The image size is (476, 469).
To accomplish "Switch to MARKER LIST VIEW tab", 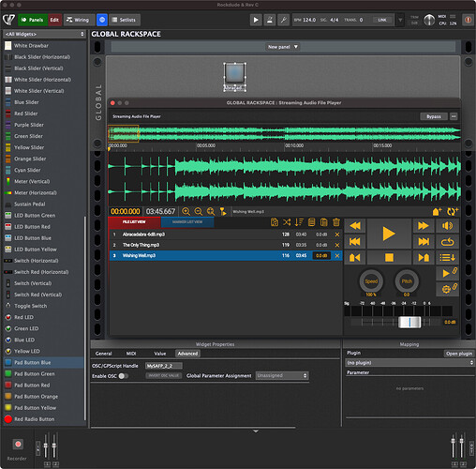I will point(187,222).
